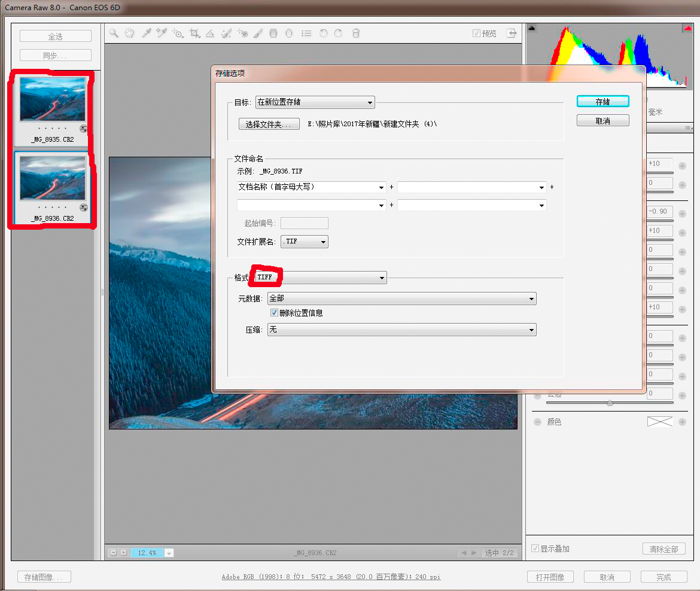Click plus icon right of 颜色 swatch
The width and height of the screenshot is (700, 591).
click(682, 422)
